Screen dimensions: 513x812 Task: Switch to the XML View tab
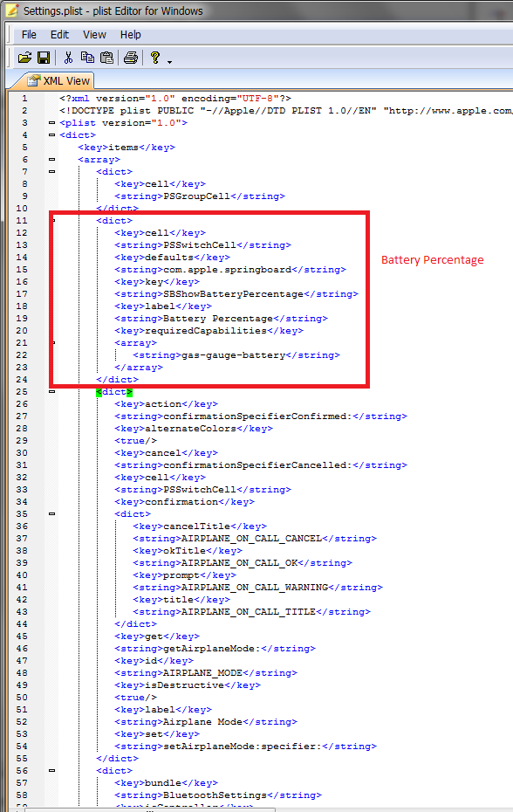pyautogui.click(x=59, y=81)
